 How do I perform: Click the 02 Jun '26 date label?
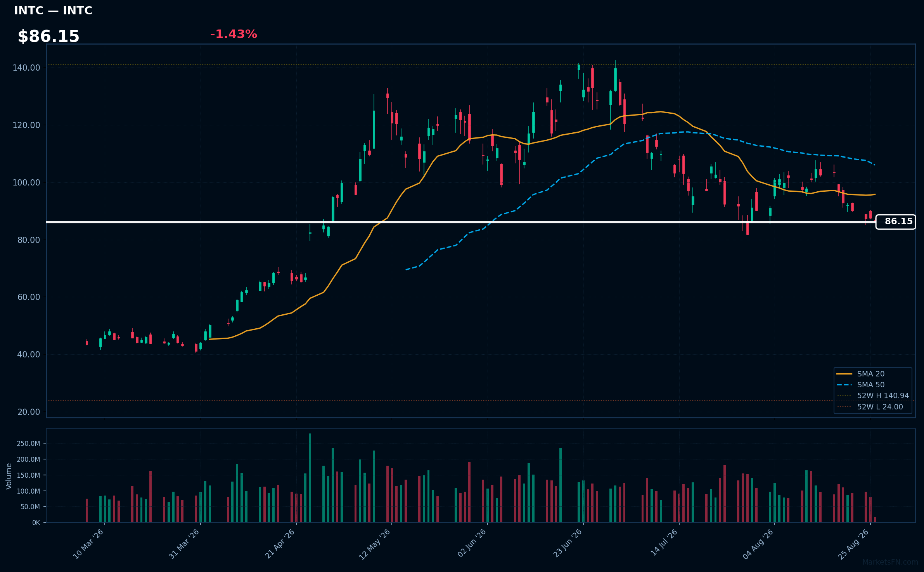coord(472,543)
